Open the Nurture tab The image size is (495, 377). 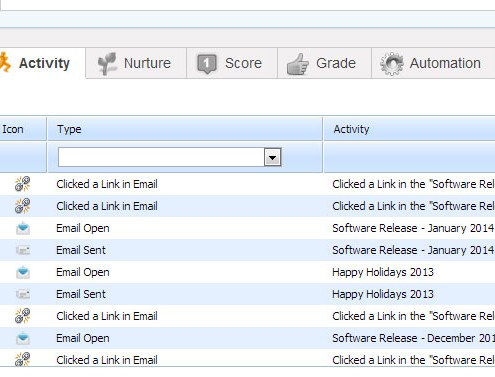click(x=136, y=63)
